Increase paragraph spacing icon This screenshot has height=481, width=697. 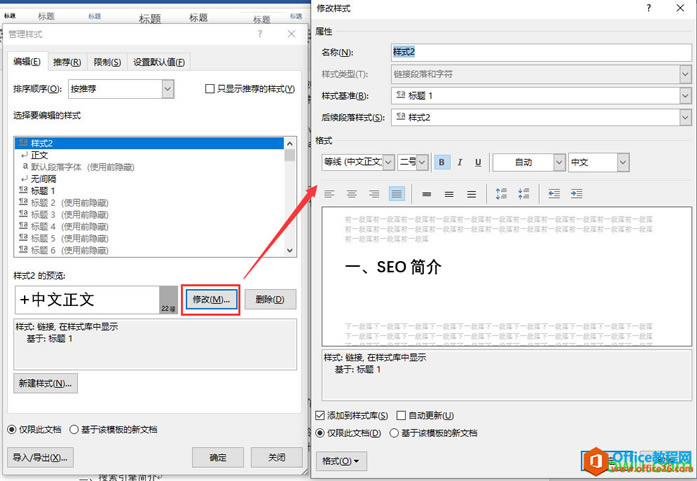501,194
